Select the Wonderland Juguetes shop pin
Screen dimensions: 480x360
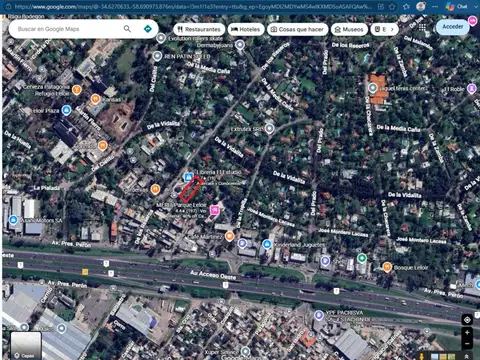point(267,244)
